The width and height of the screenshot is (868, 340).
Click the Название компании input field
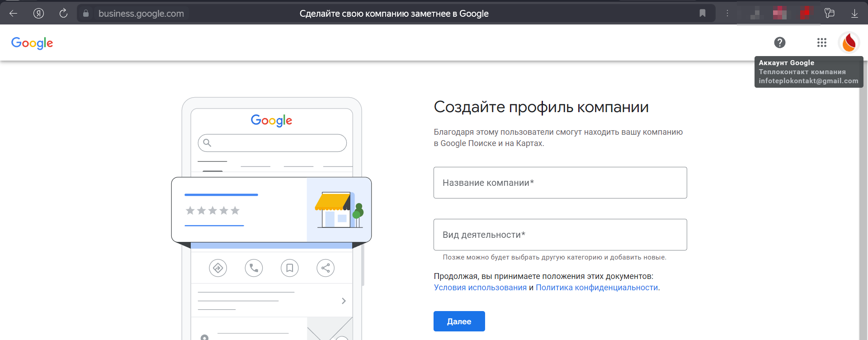click(x=560, y=183)
